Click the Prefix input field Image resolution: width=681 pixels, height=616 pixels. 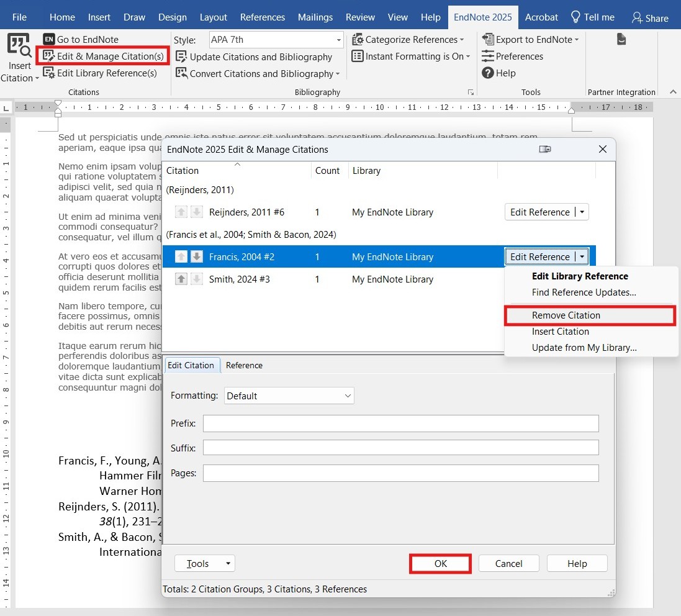coord(400,423)
